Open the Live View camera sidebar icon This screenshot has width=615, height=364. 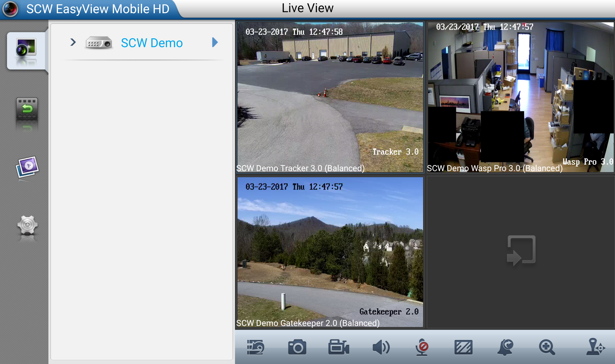click(x=26, y=50)
